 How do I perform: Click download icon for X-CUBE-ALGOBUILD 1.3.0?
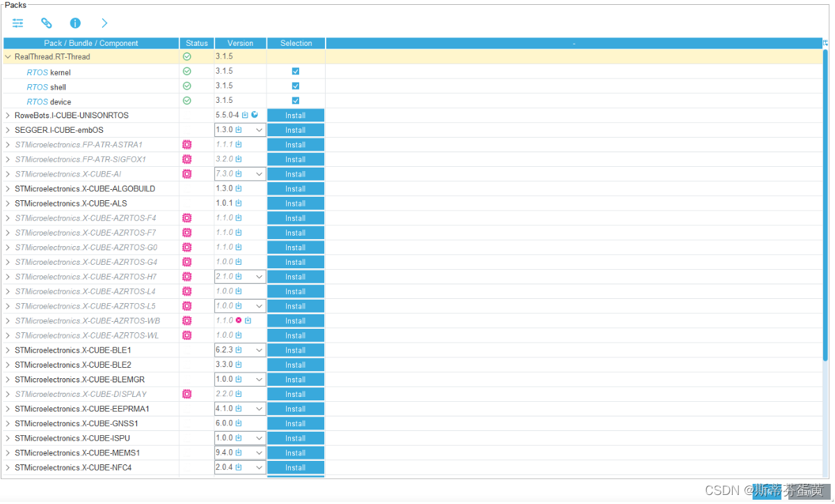[x=239, y=188]
